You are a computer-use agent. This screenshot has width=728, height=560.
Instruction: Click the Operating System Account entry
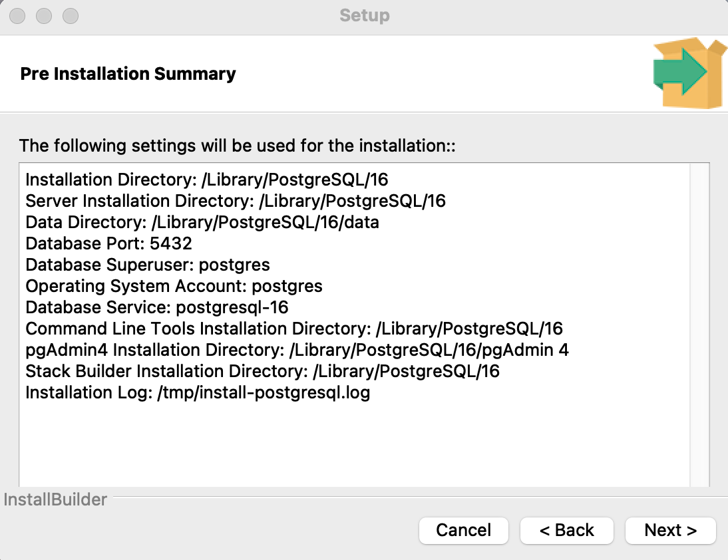(x=173, y=286)
